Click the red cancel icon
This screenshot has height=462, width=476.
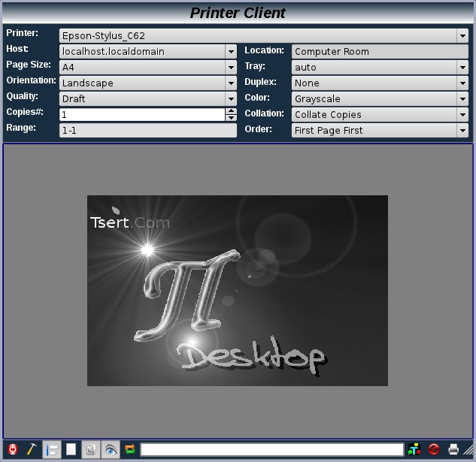click(434, 449)
